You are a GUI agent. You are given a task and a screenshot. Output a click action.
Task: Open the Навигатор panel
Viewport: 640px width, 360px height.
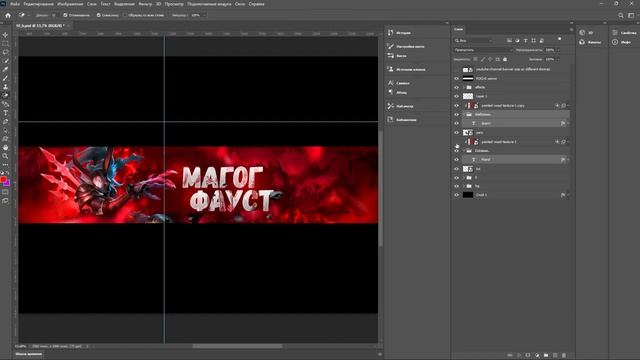(400, 106)
